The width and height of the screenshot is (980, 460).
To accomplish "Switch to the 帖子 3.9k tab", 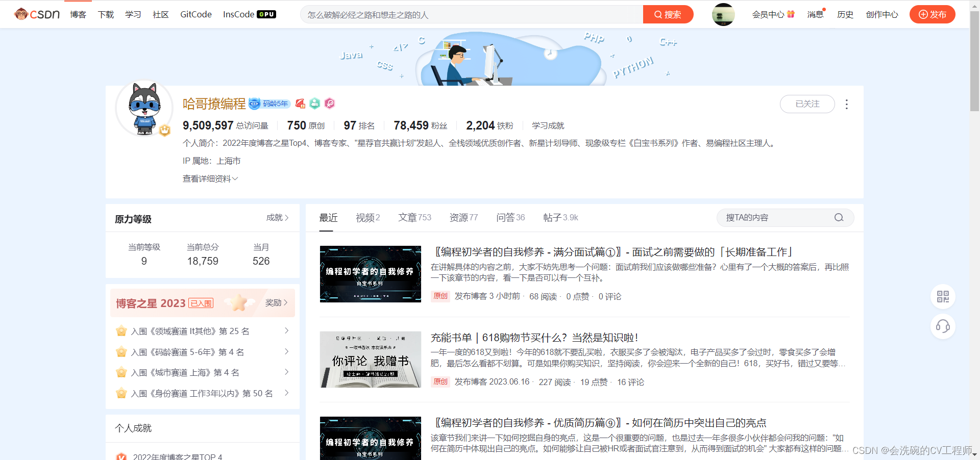I will (561, 218).
